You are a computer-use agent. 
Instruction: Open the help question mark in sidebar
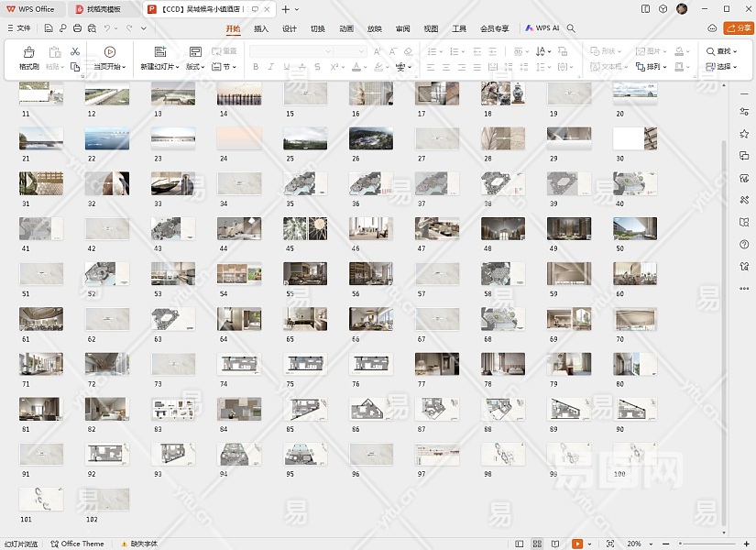click(744, 245)
